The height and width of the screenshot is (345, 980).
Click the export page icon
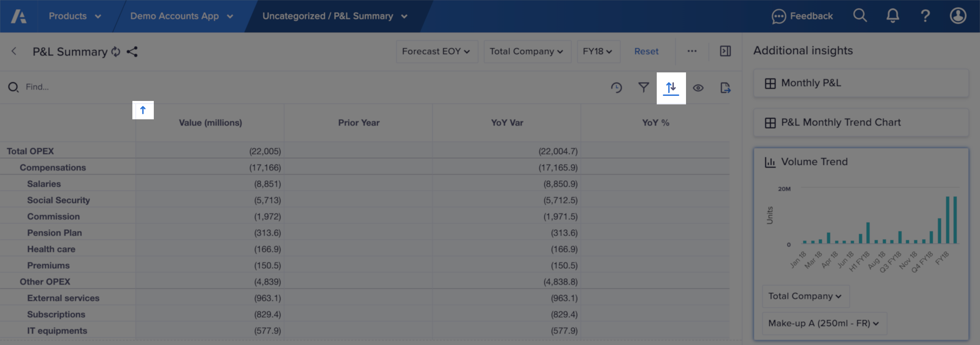[x=725, y=88]
